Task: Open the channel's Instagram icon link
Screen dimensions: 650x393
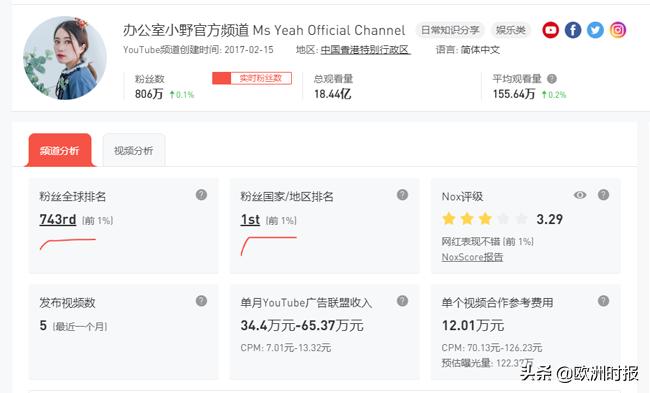Action: click(618, 30)
